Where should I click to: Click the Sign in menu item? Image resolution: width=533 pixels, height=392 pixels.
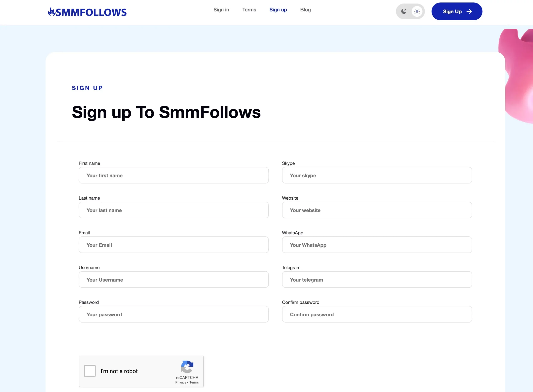tap(221, 10)
